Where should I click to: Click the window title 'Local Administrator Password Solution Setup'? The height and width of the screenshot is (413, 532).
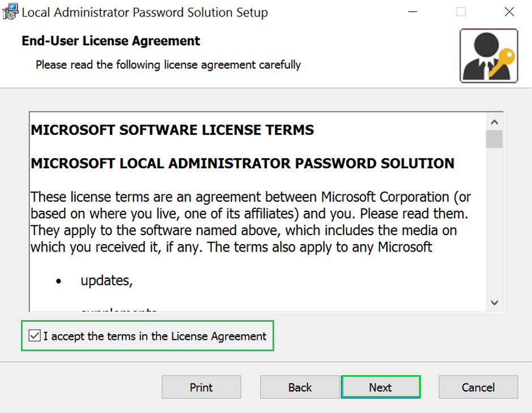pyautogui.click(x=144, y=12)
